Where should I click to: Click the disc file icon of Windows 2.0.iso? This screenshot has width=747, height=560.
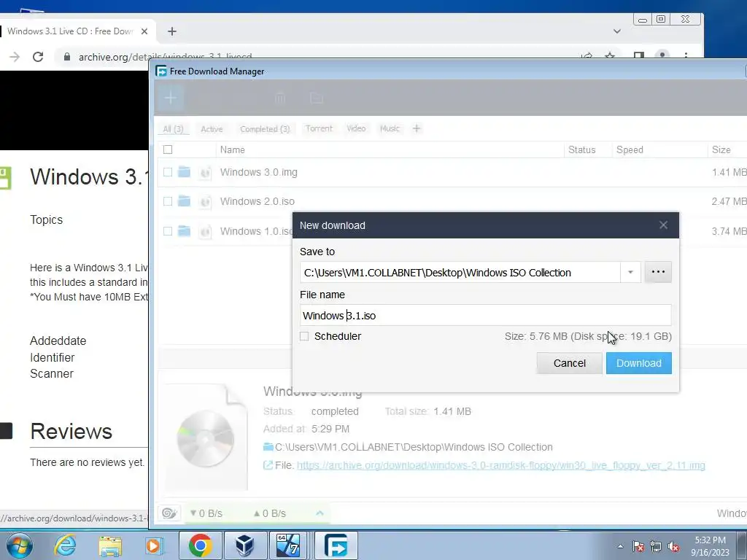tap(205, 202)
